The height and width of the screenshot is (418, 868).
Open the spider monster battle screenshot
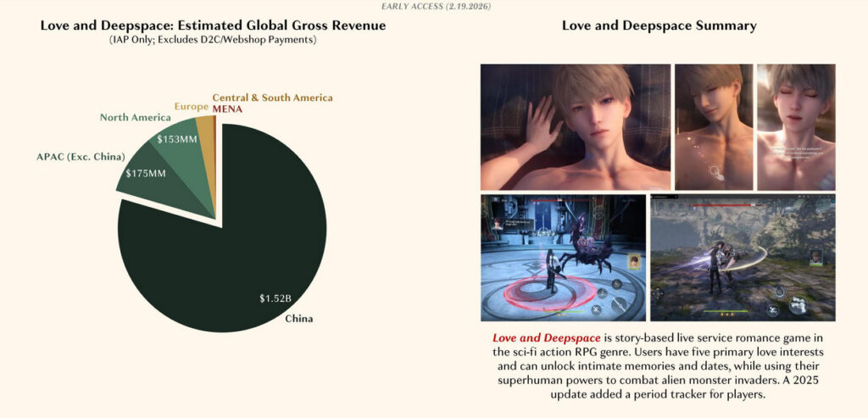pos(563,258)
